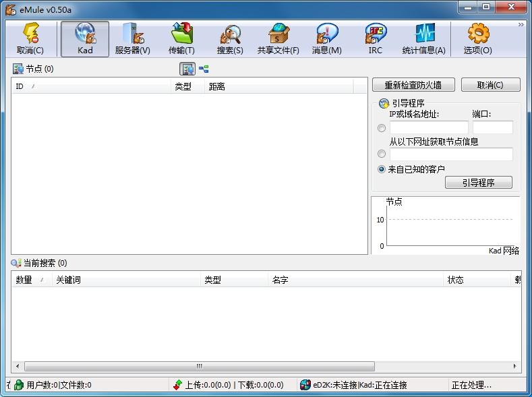
Task: Open the 服务器(V) servers window
Action: pyautogui.click(x=133, y=39)
